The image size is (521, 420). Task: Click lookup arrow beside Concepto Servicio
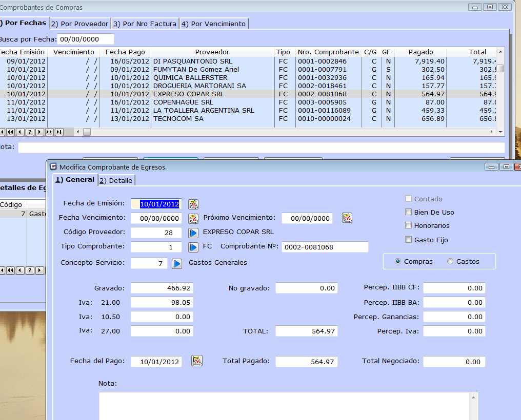pyautogui.click(x=177, y=264)
